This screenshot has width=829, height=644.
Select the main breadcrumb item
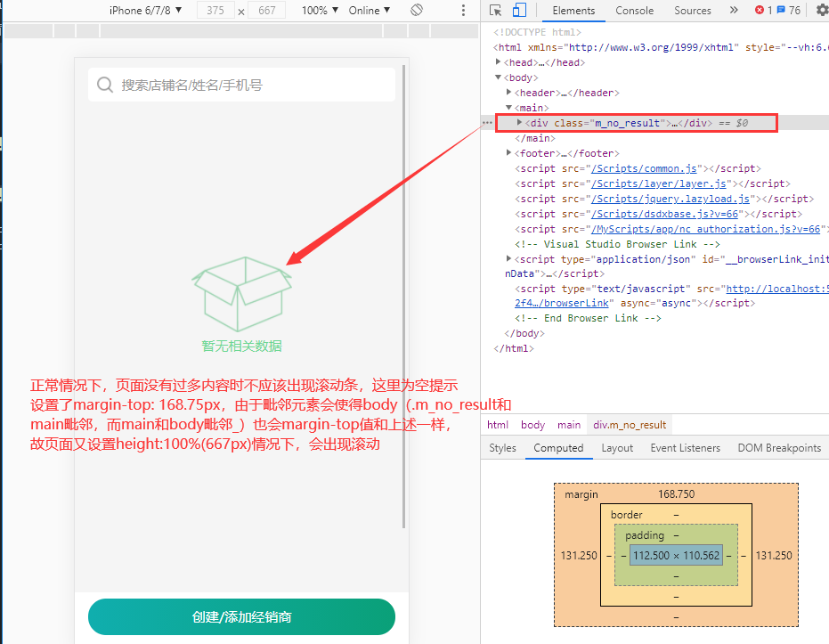point(569,425)
